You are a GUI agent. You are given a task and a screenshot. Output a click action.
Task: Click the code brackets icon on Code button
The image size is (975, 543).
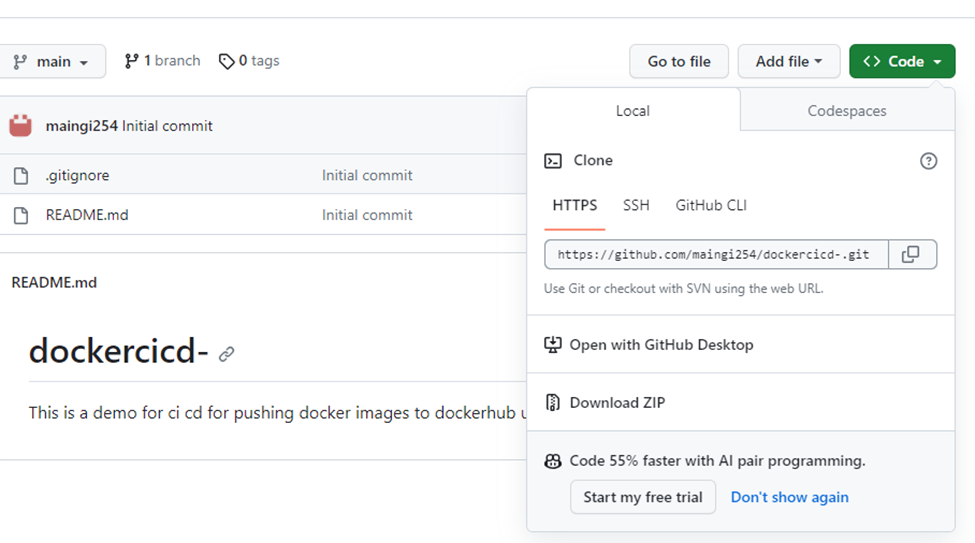point(871,61)
